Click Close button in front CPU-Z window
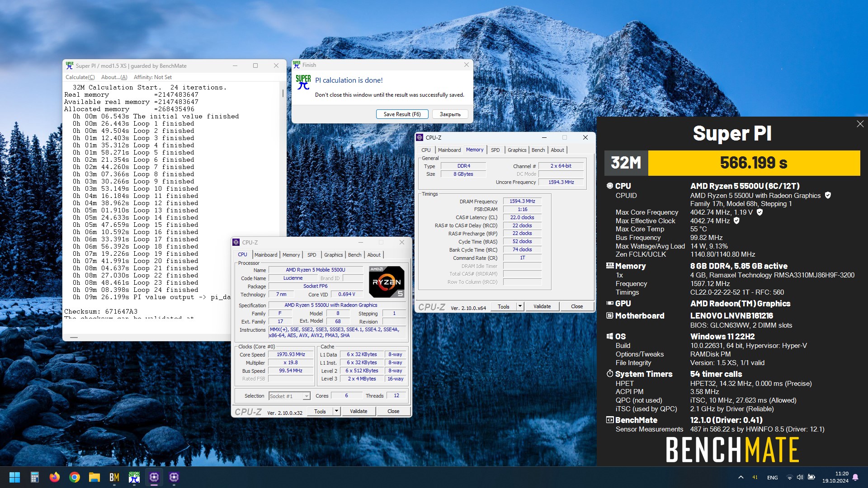Viewport: 868px width, 488px height. click(x=393, y=411)
